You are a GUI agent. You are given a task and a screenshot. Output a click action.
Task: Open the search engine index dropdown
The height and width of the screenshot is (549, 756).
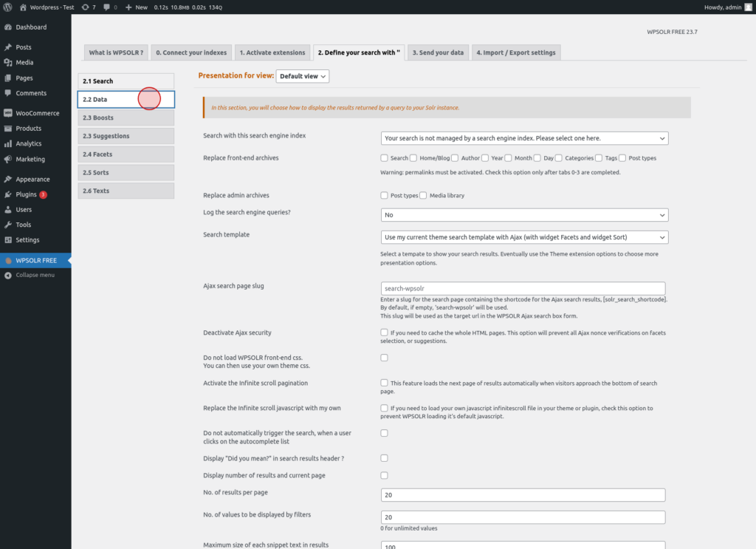tap(525, 138)
